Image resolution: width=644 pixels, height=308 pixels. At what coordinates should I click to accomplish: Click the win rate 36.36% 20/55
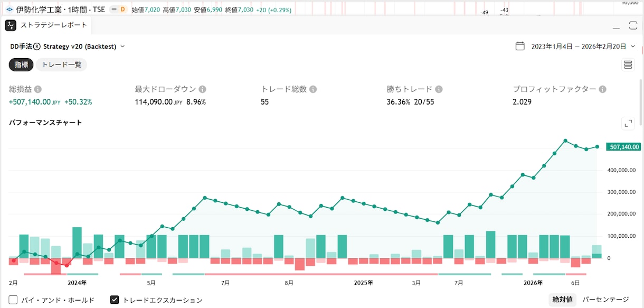[x=411, y=102]
